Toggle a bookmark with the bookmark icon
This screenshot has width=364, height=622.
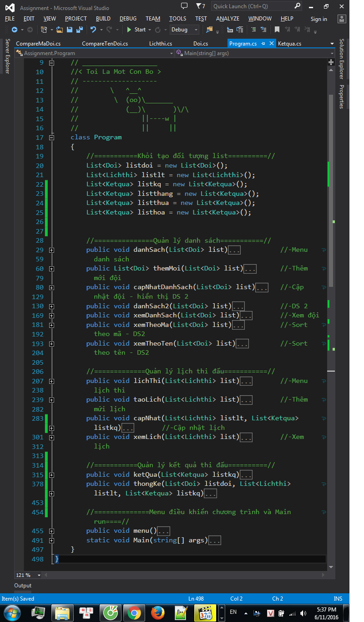pos(277,29)
